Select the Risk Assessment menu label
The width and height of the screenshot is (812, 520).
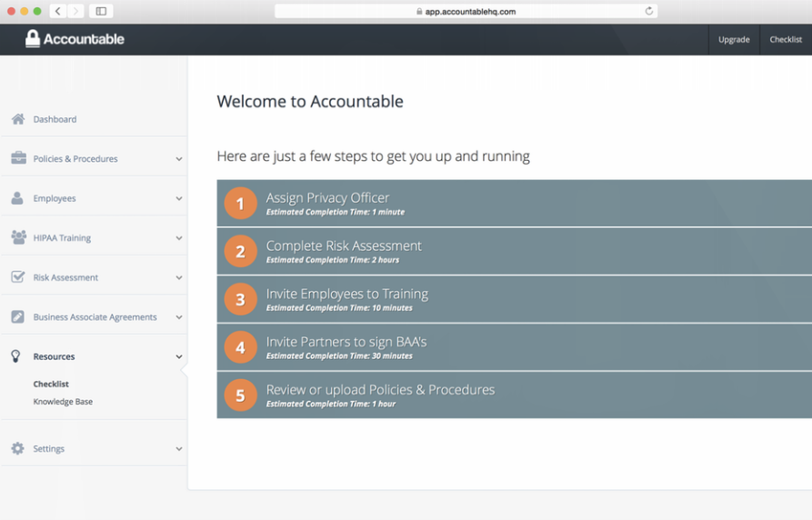tap(65, 277)
